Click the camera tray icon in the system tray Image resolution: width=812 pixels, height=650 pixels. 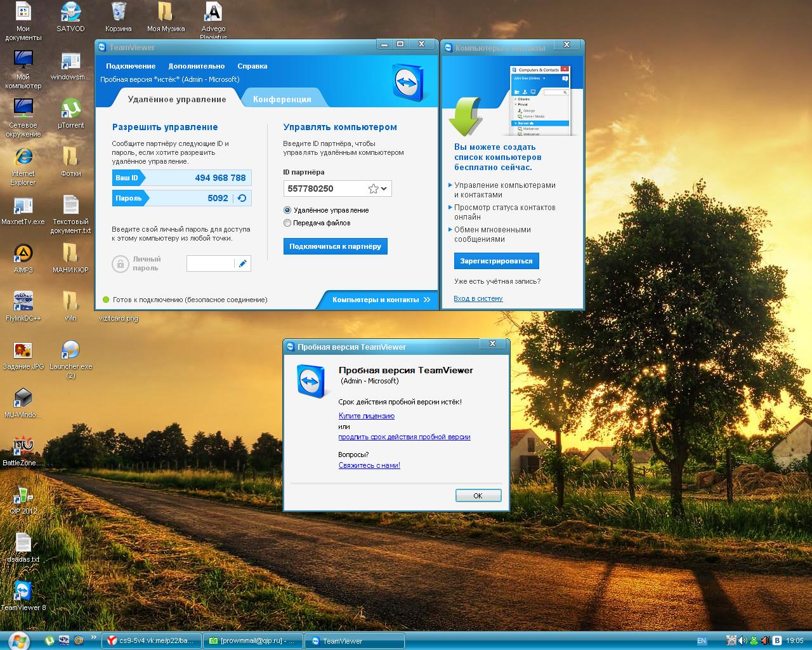click(x=731, y=640)
